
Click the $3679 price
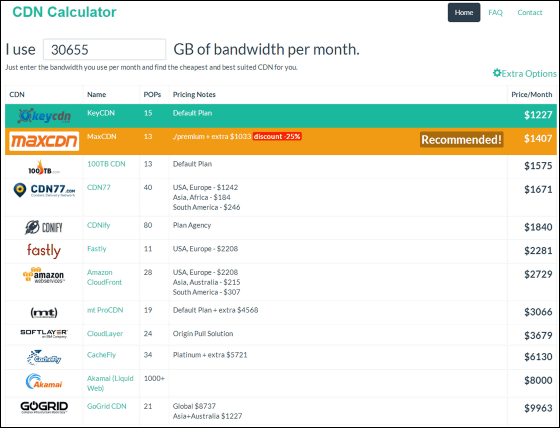tap(538, 336)
